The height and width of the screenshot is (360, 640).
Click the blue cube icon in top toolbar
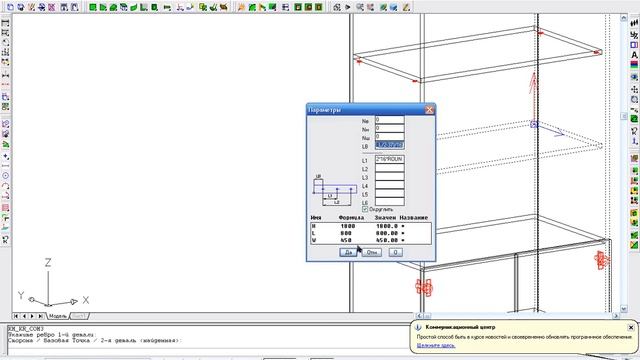(x=394, y=7)
